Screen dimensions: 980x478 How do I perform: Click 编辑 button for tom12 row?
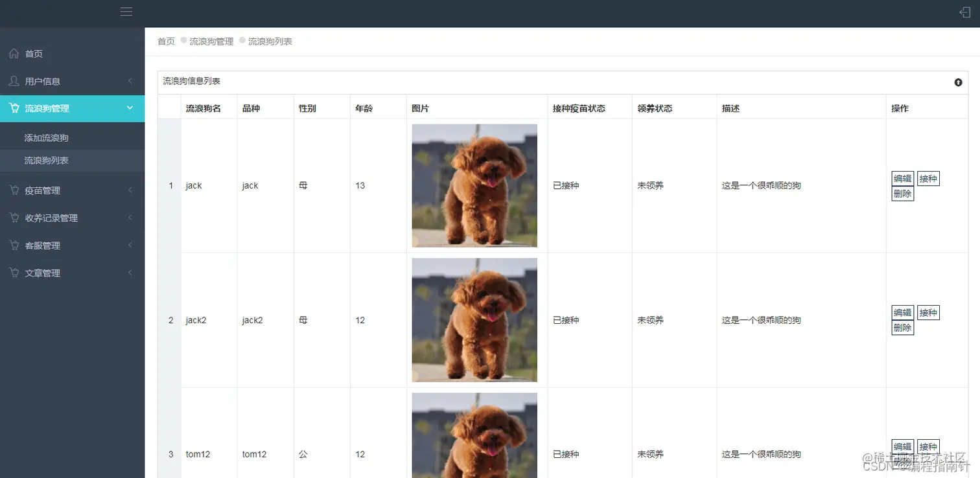(902, 446)
